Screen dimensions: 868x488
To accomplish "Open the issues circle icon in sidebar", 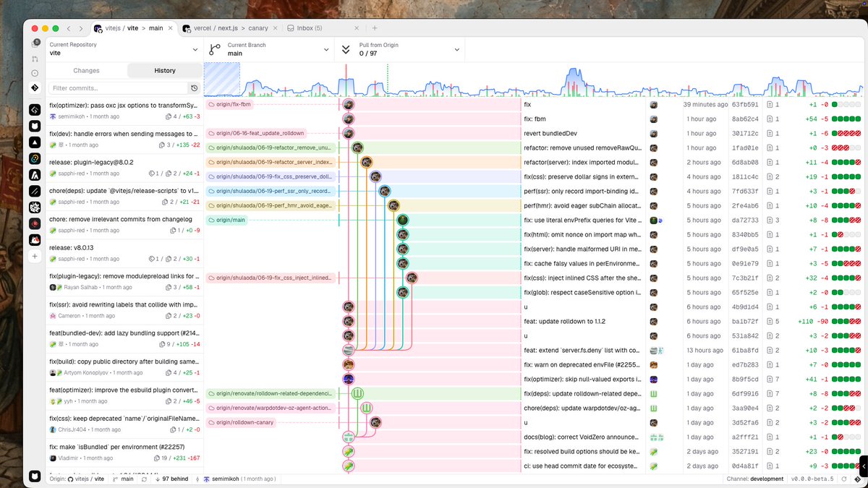I will [x=35, y=73].
